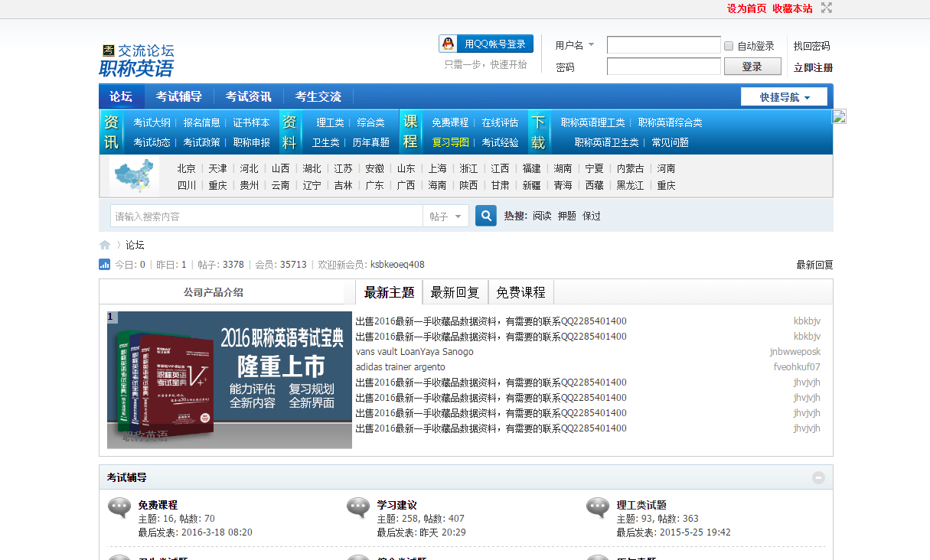
Task: Open the 立即注册 link
Action: (814, 67)
